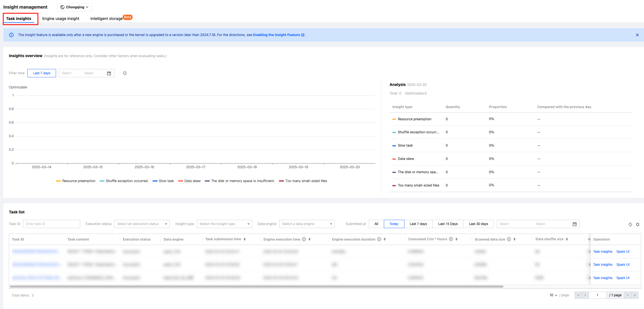Open task list column settings gear

[x=638, y=224]
